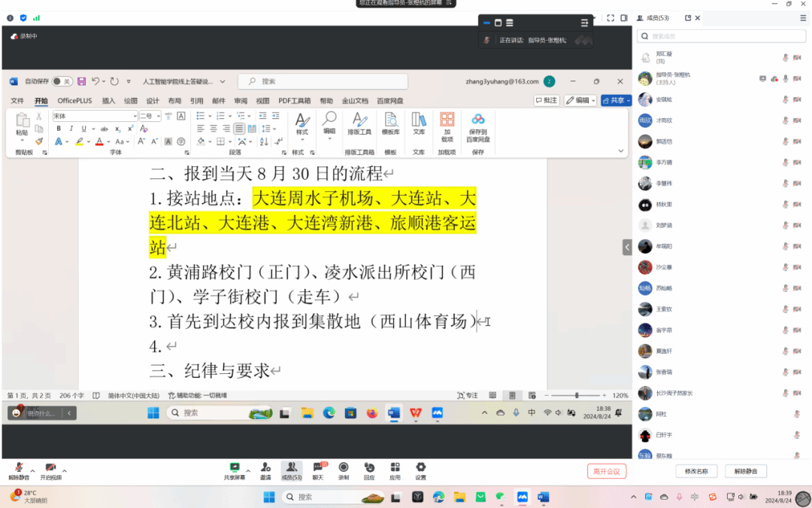Expand the 宋体 font name dropdown
Screen dimensions: 812x508
click(135, 117)
